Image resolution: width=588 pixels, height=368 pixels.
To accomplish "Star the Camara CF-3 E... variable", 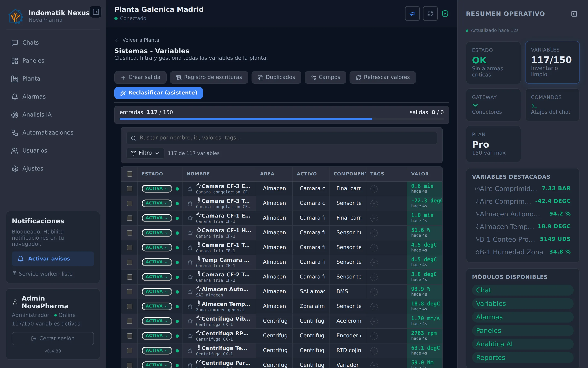I will point(190,189).
